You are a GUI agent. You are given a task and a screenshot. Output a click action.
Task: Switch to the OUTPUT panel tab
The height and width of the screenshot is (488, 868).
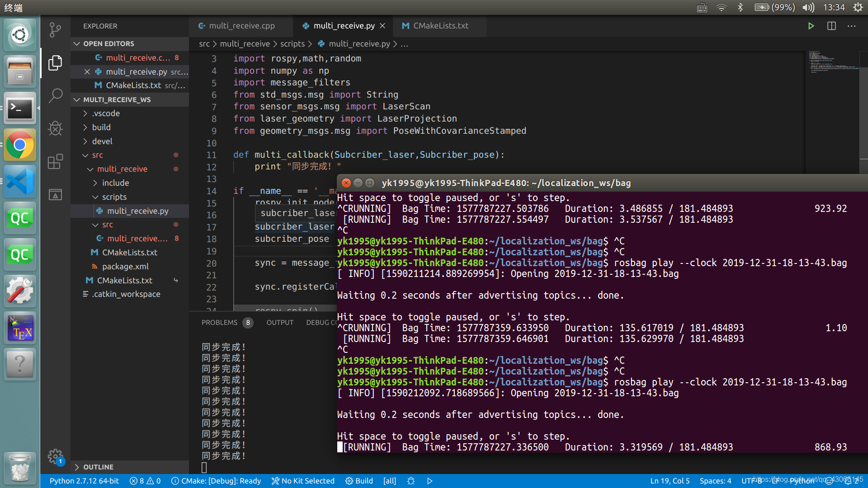[280, 323]
